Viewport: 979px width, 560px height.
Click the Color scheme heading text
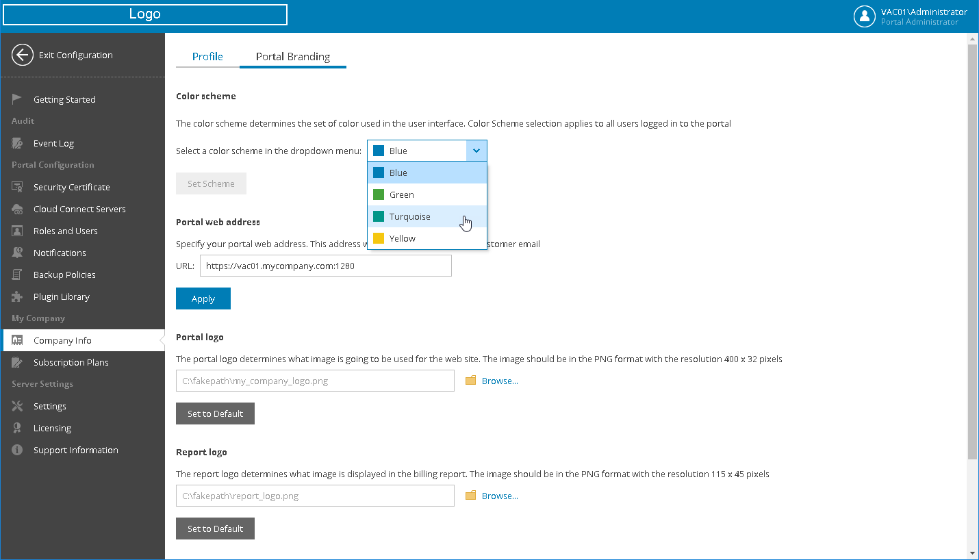tap(206, 96)
